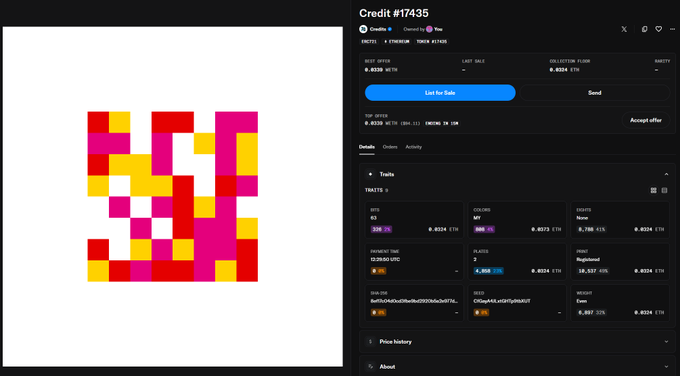This screenshot has width=680, height=376.
Task: Open the more options ellipsis menu
Action: [x=672, y=29]
